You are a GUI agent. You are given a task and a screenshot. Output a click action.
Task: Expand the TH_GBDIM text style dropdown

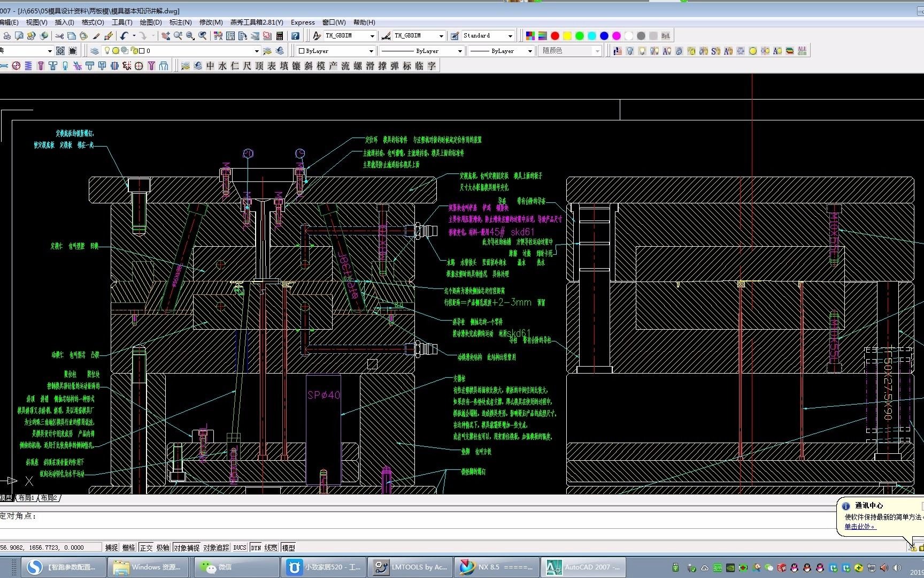pyautogui.click(x=372, y=36)
